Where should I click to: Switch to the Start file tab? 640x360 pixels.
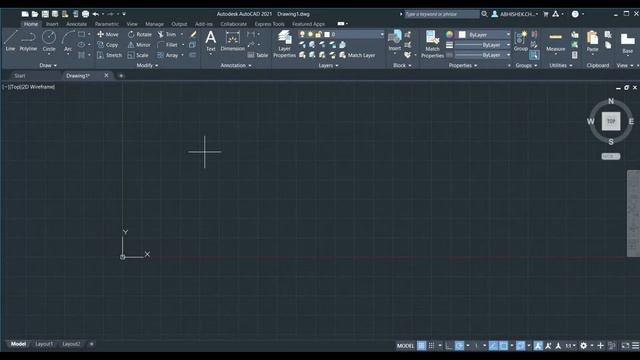click(20, 76)
